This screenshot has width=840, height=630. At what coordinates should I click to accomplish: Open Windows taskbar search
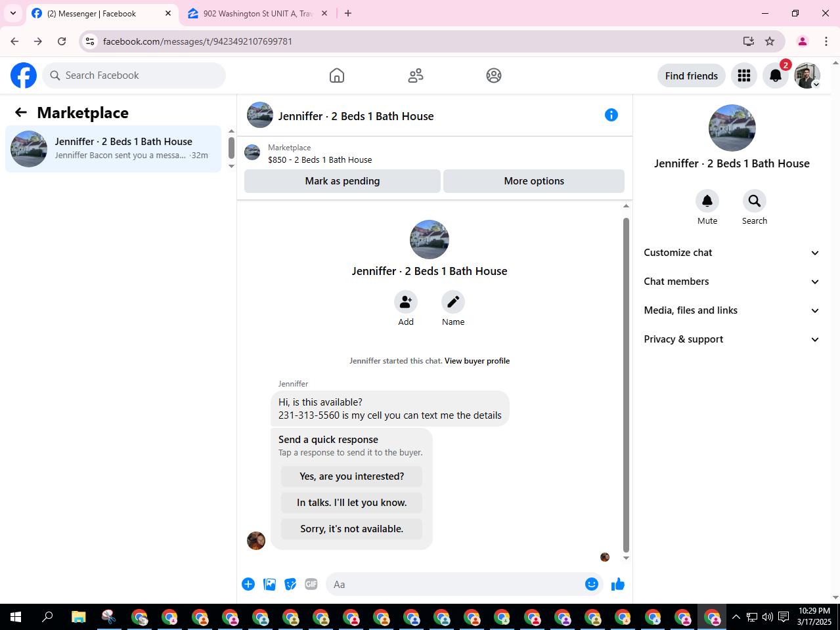pos(47,617)
